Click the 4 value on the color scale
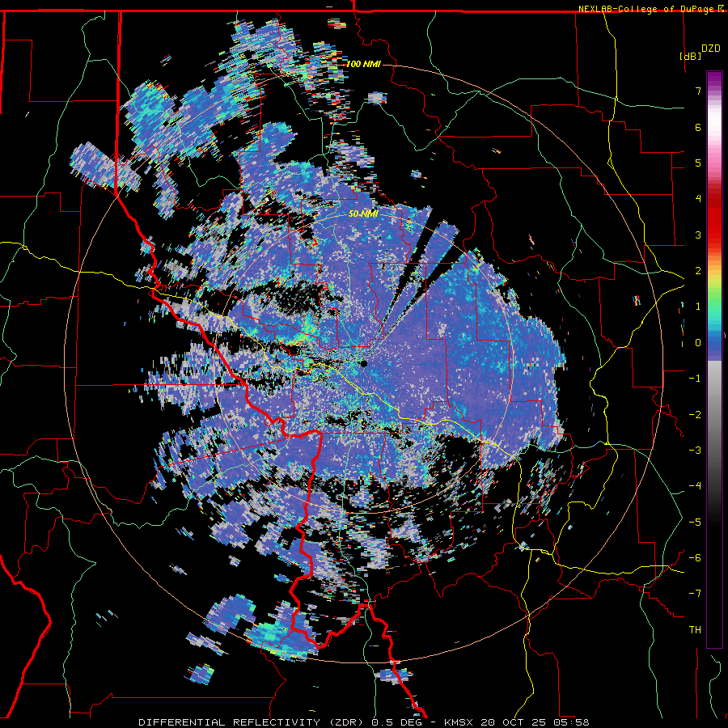Image resolution: width=728 pixels, height=728 pixels. tap(698, 199)
